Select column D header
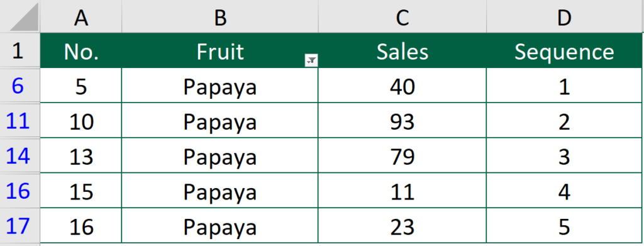This screenshot has height=246, width=644. tap(565, 16)
